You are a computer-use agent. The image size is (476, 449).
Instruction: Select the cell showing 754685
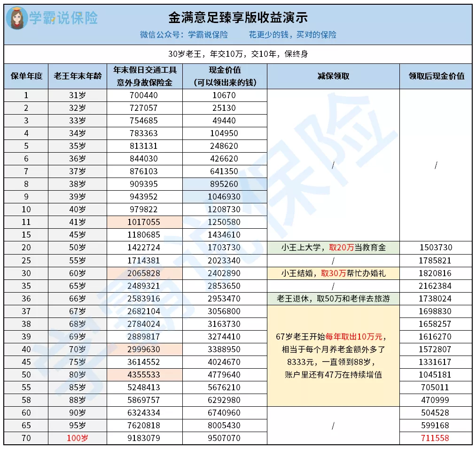click(144, 121)
